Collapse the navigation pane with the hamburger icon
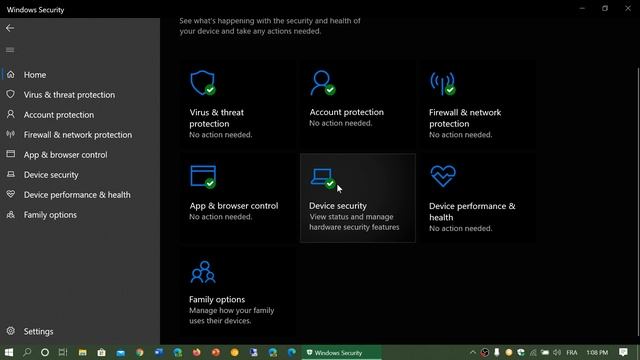Screen dimensions: 640x360 pyautogui.click(x=10, y=50)
